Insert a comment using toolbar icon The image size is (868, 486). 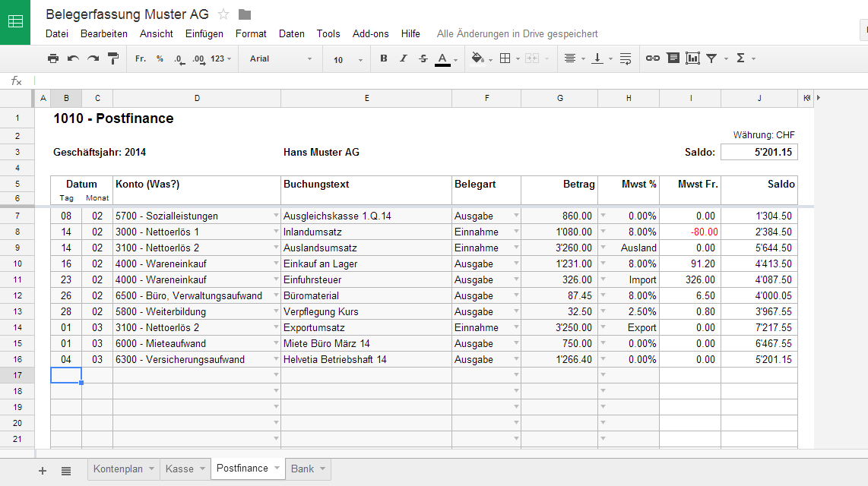(x=673, y=58)
